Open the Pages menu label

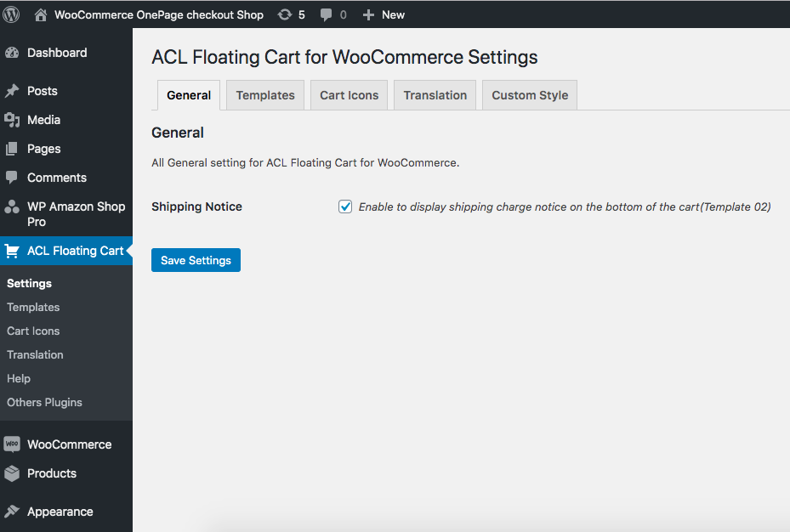click(x=44, y=149)
